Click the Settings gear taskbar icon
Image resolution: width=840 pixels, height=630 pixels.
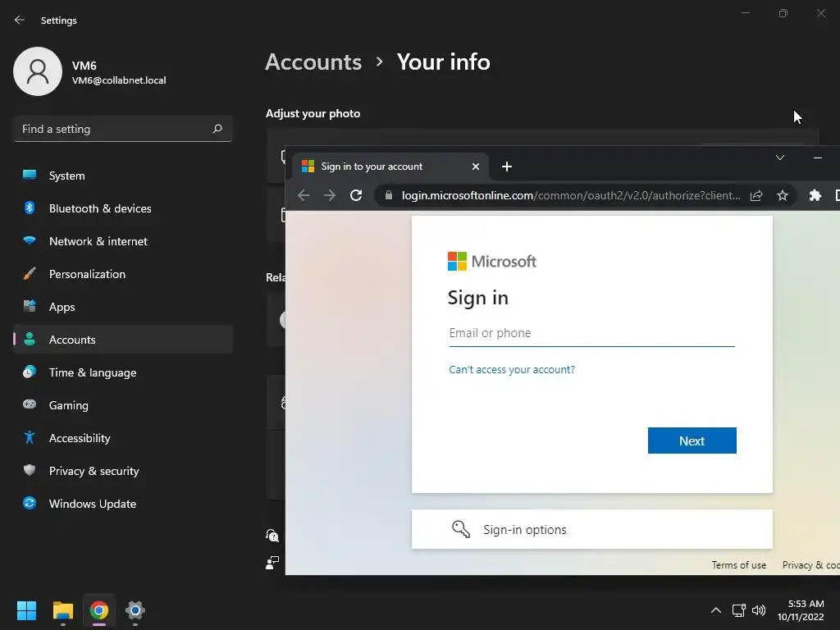[x=135, y=610]
